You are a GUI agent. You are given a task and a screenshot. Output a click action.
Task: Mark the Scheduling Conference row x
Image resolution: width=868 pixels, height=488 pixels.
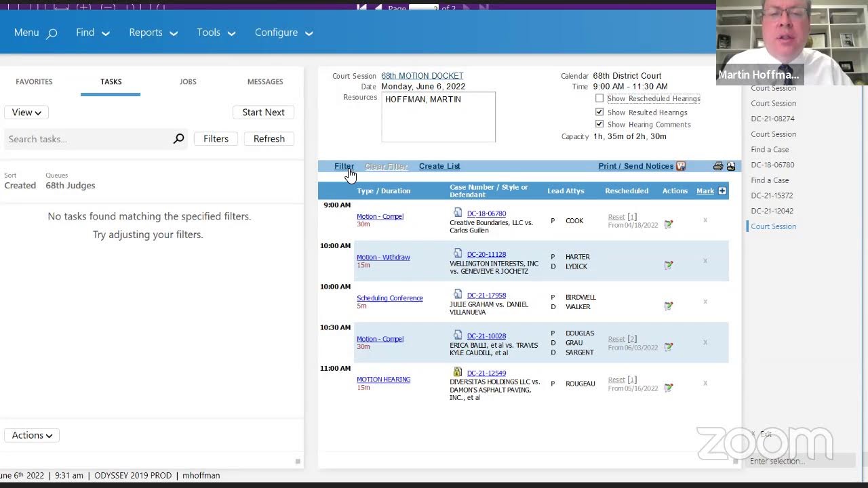coord(705,301)
